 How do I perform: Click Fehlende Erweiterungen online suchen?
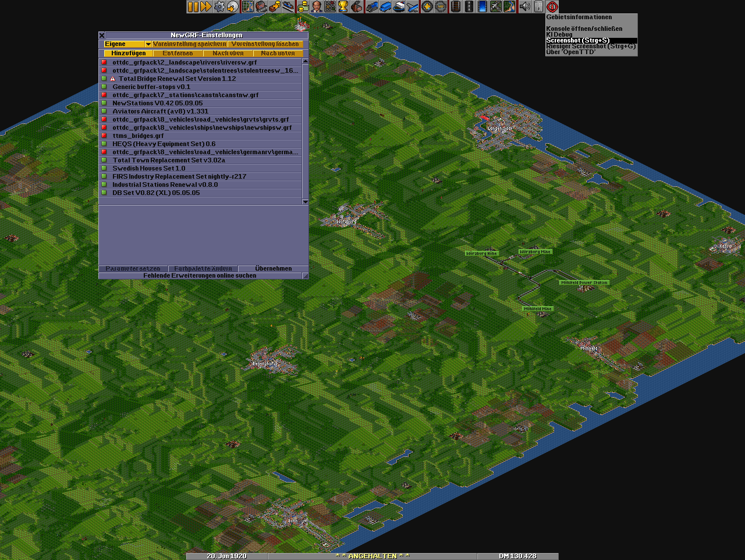200,276
